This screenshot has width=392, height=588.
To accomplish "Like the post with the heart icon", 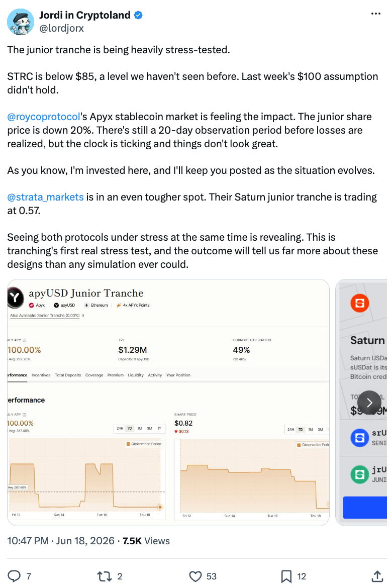I will [195, 576].
